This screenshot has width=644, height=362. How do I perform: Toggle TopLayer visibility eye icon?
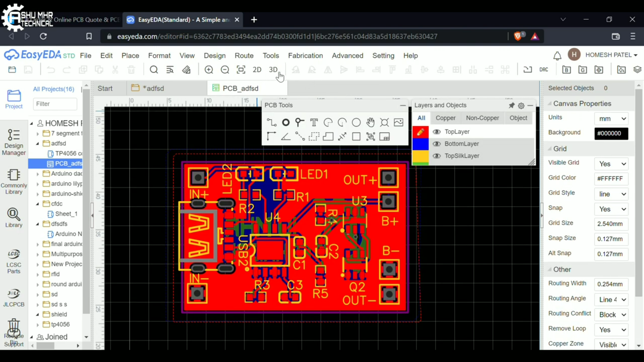click(437, 132)
